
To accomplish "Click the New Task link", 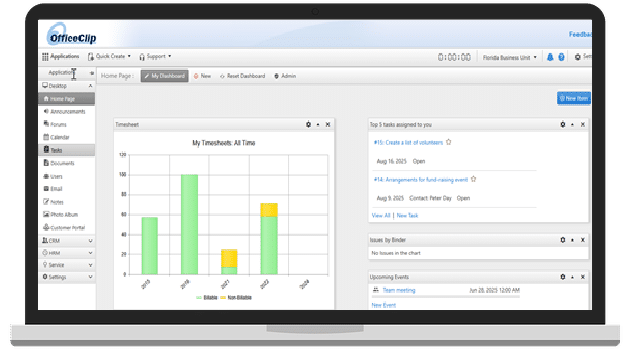I will tap(407, 215).
